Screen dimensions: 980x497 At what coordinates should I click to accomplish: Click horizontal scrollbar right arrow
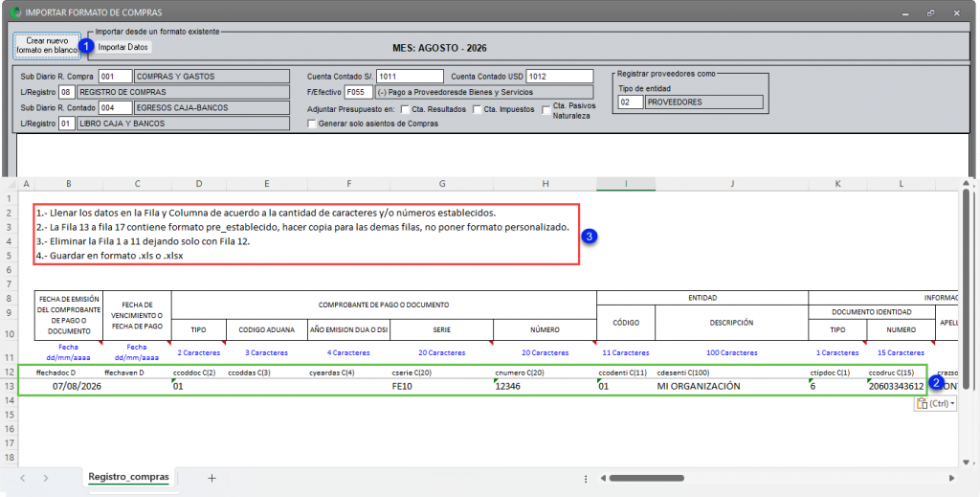pyautogui.click(x=951, y=478)
